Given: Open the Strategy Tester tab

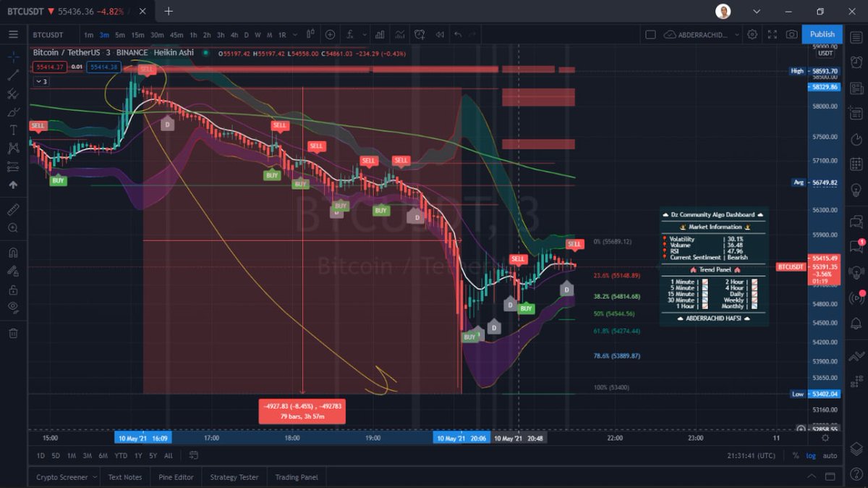Looking at the screenshot, I should [x=234, y=477].
